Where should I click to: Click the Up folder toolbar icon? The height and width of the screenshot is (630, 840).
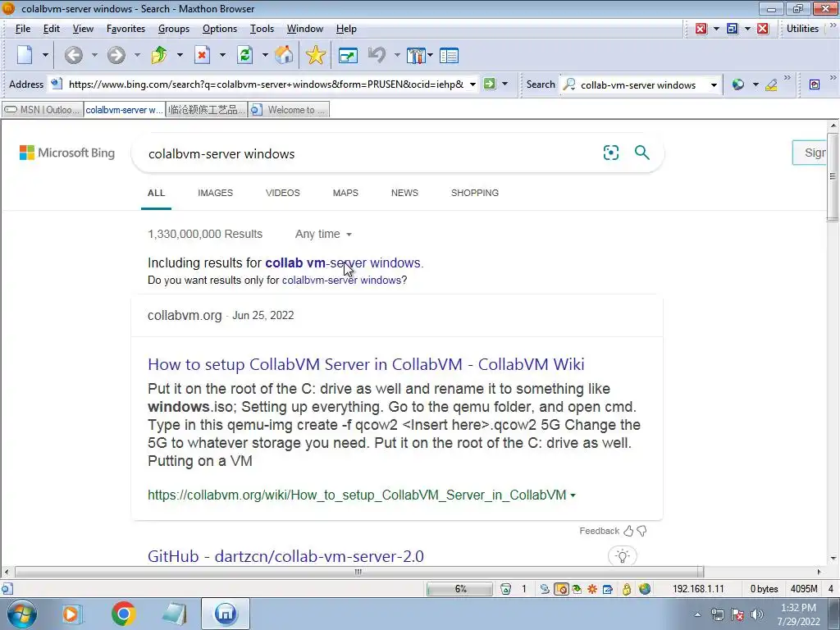pos(159,55)
